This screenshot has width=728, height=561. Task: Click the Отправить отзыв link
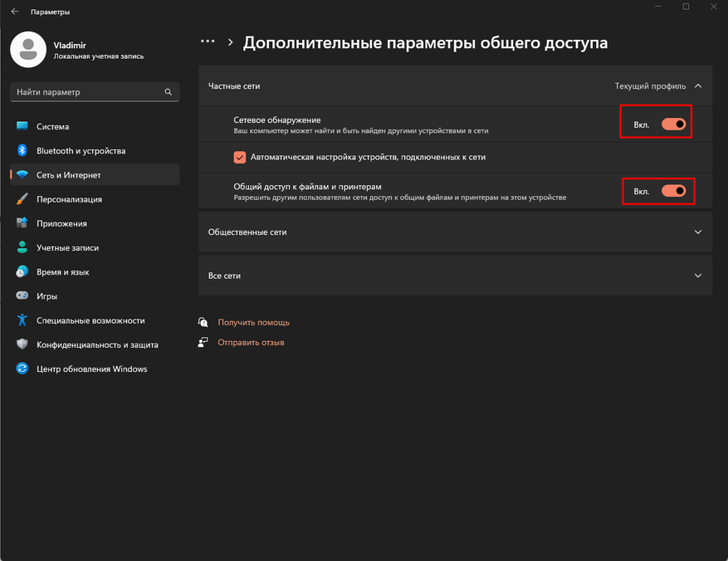251,343
